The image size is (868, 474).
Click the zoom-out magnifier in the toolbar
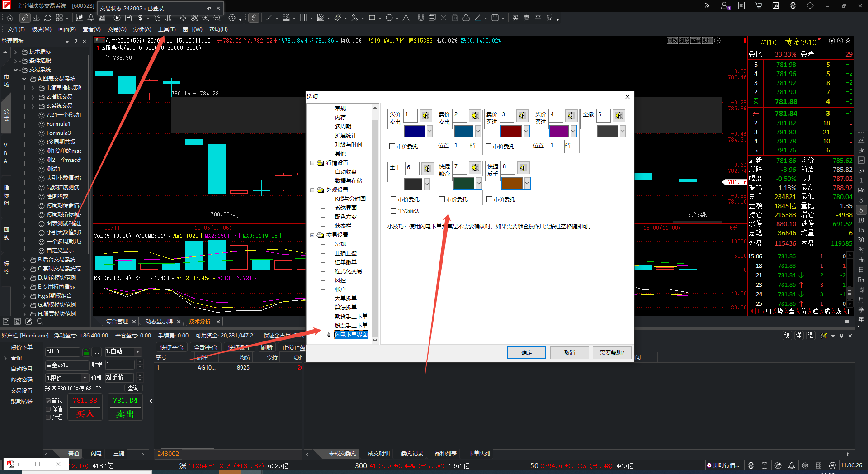(217, 18)
